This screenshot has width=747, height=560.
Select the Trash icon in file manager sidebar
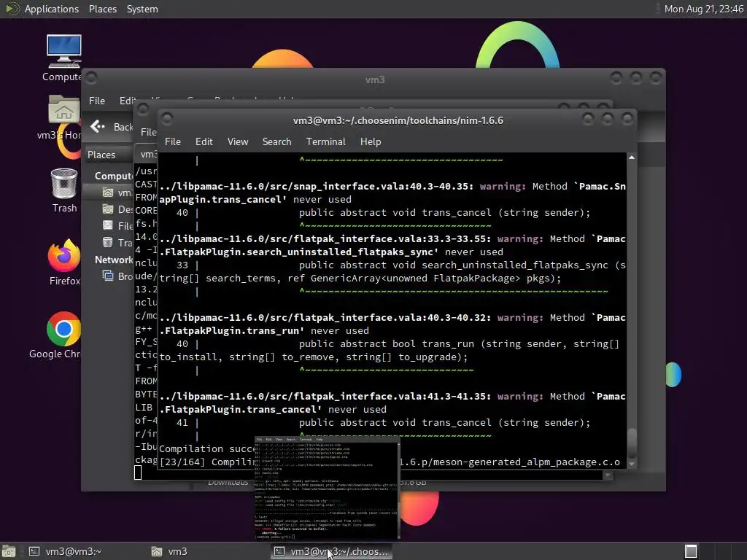108,242
